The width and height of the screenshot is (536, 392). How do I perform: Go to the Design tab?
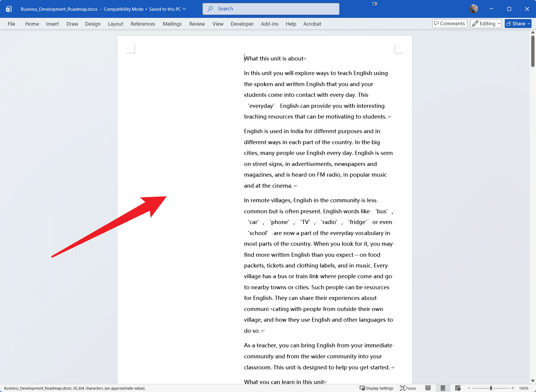93,24
